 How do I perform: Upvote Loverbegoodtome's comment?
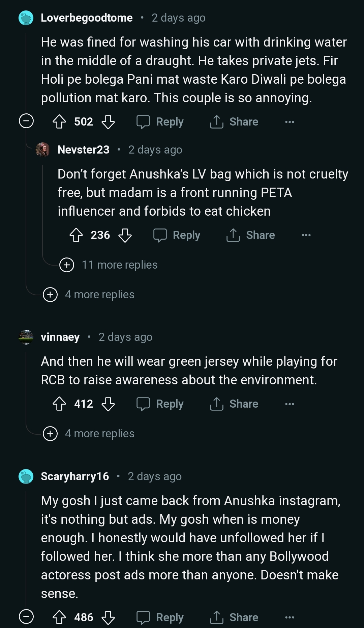59,122
